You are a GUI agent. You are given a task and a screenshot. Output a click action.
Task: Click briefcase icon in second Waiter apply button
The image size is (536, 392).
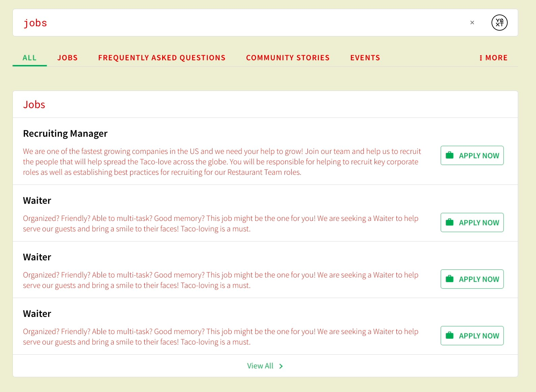coord(449,279)
